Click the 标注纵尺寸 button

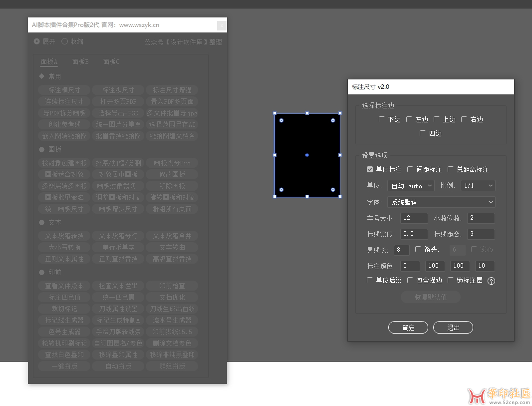point(118,90)
